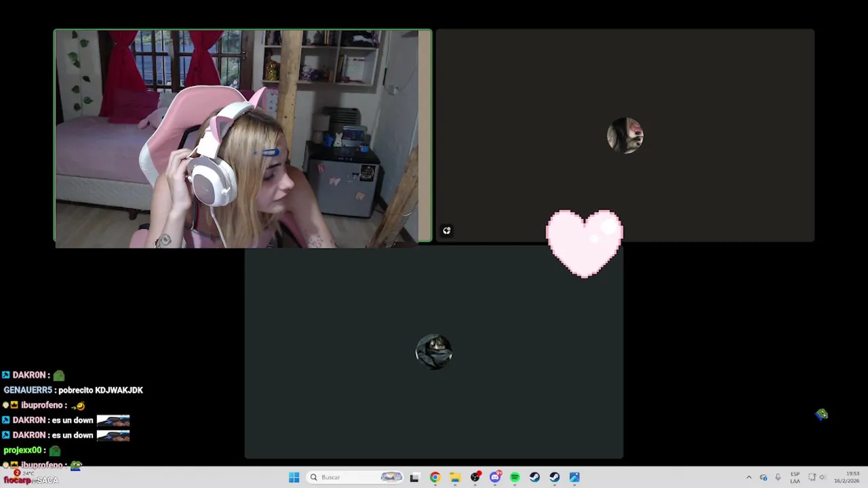Click the avatar in the bottom call tile

point(434,352)
